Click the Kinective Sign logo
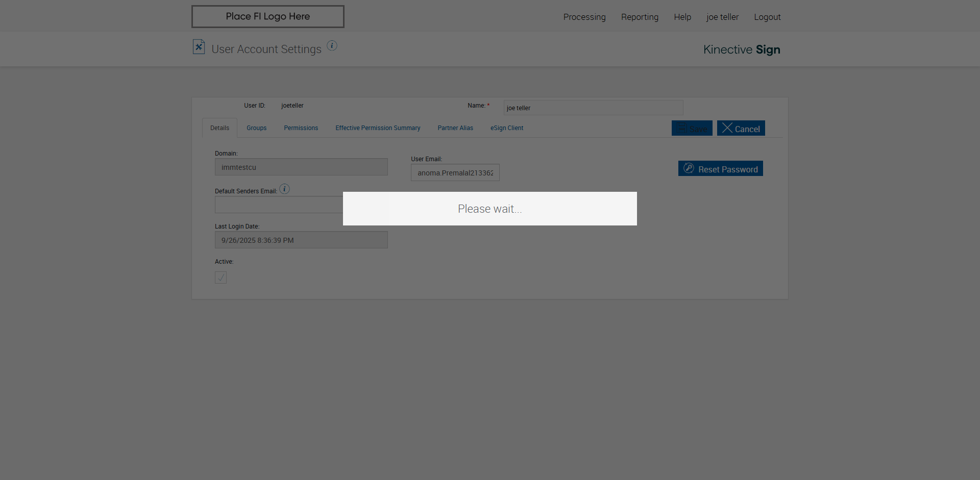Screen dimensions: 980x480 point(742,49)
